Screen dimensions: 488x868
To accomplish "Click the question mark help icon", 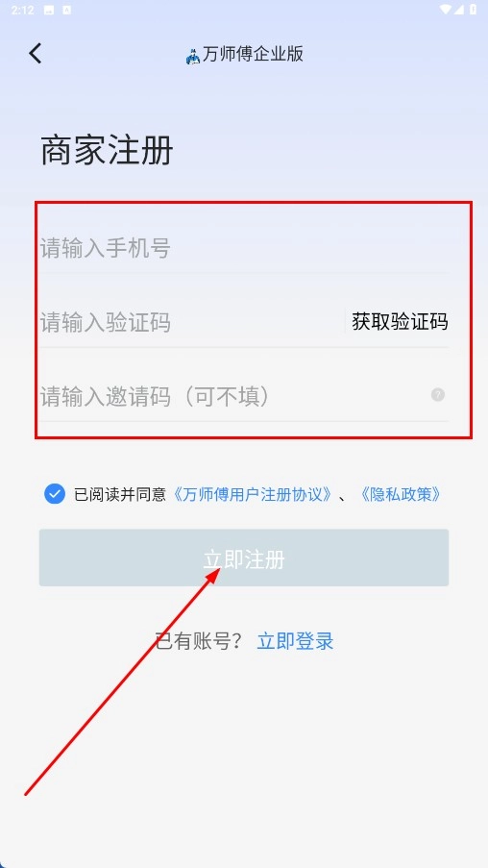I will (x=438, y=395).
